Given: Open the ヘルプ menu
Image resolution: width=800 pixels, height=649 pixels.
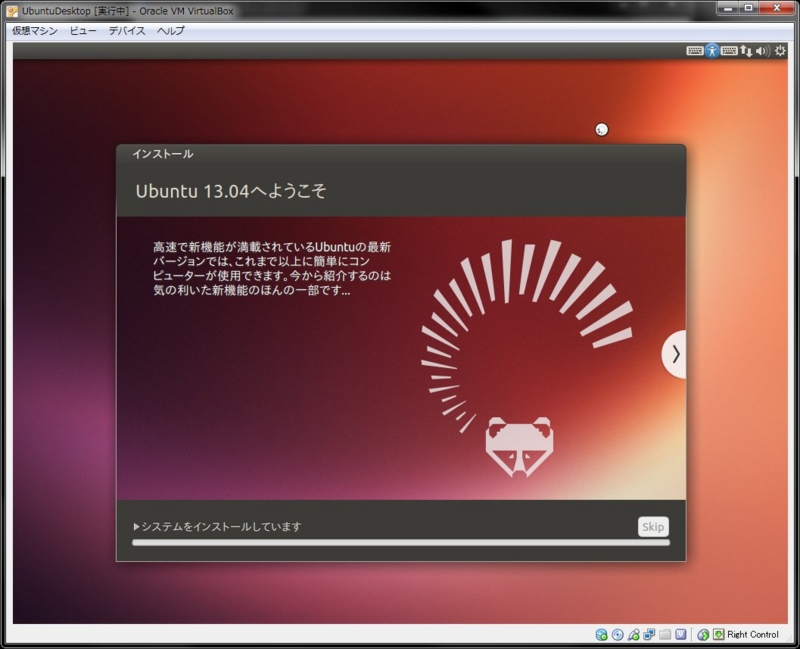Looking at the screenshot, I should [170, 31].
